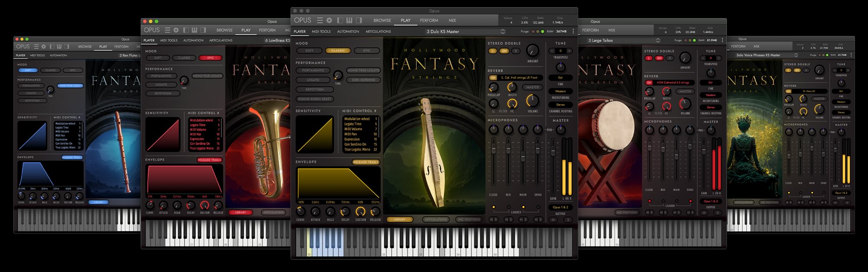Toggle Classic mood in Strings window
This screenshot has height=272, width=868.
click(338, 51)
